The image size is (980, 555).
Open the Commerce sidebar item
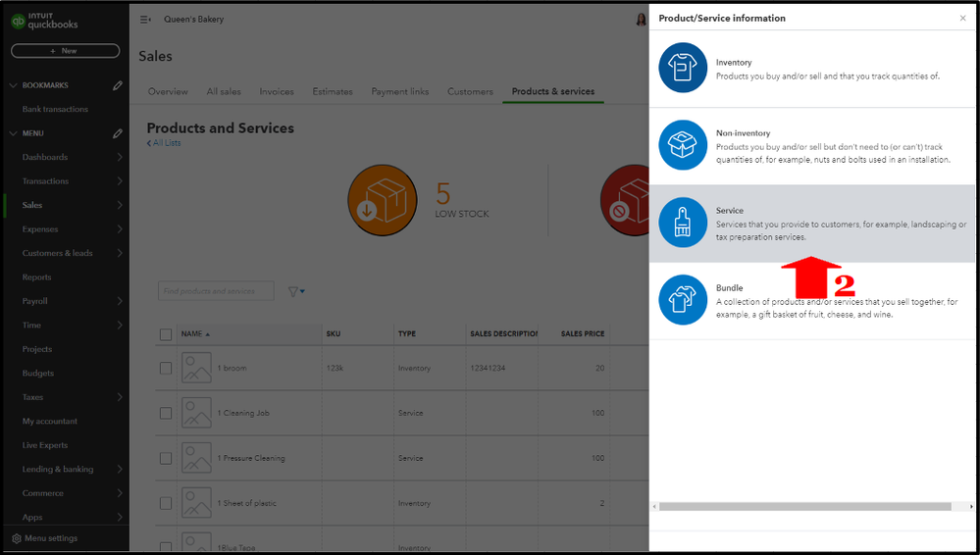(43, 493)
